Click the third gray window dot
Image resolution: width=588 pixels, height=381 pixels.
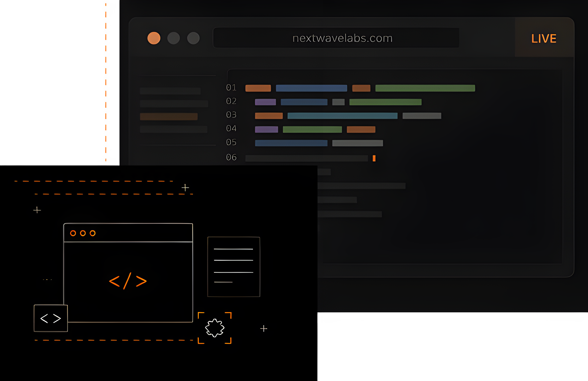[193, 38]
